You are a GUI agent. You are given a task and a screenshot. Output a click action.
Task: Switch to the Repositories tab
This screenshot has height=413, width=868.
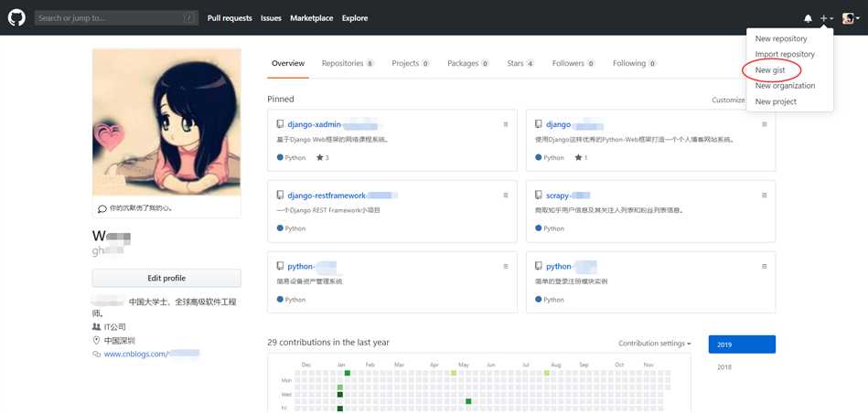pos(348,64)
